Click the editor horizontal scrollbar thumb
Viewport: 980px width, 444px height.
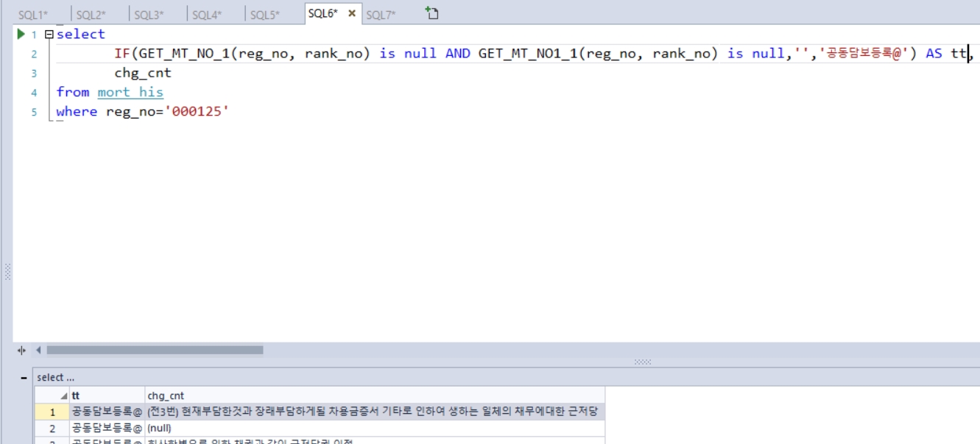point(155,350)
